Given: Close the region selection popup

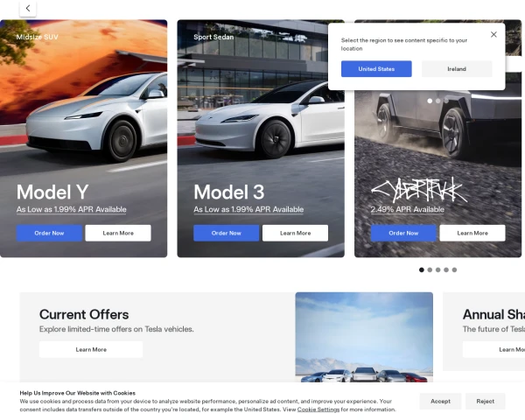Looking at the screenshot, I should coord(493,34).
